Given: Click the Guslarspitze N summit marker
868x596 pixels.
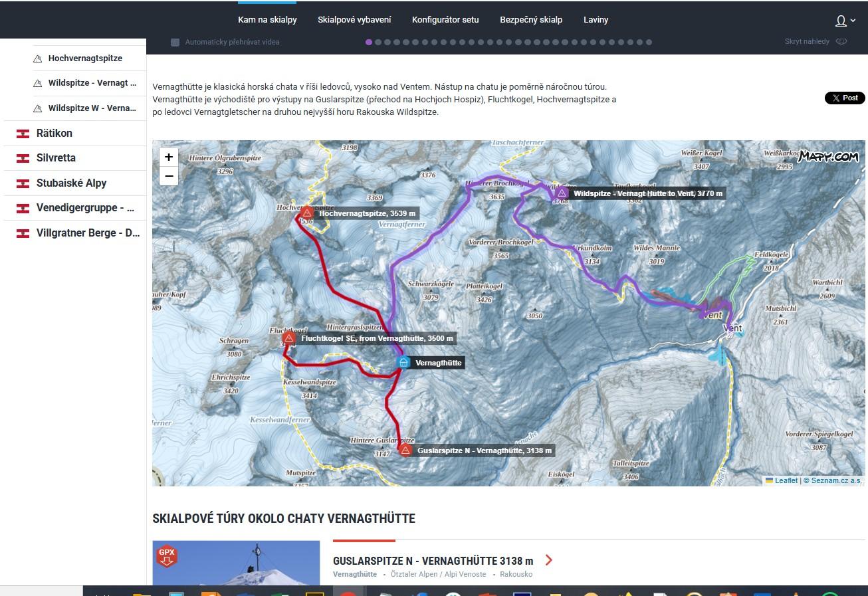Looking at the screenshot, I should click(405, 450).
